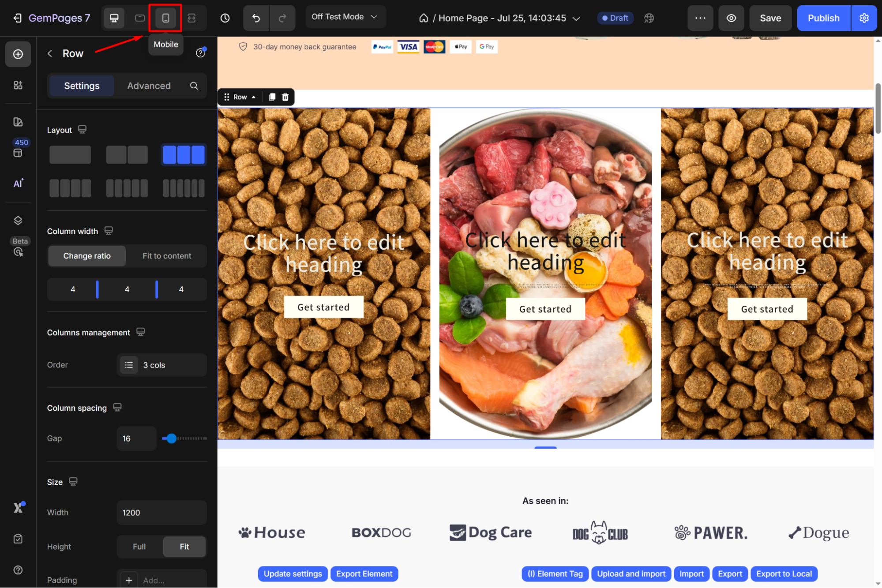Expand the Off Test Mode dropdown
882x588 pixels.
(x=345, y=17)
